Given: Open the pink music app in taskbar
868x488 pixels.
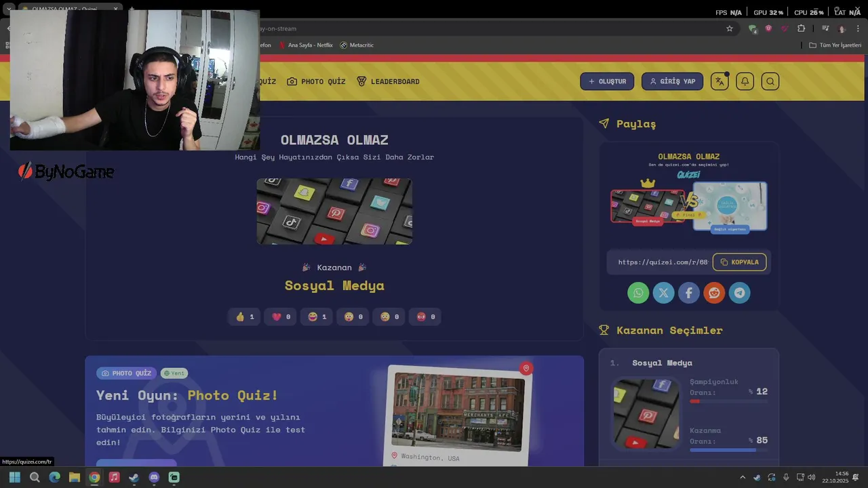Looking at the screenshot, I should tap(114, 477).
